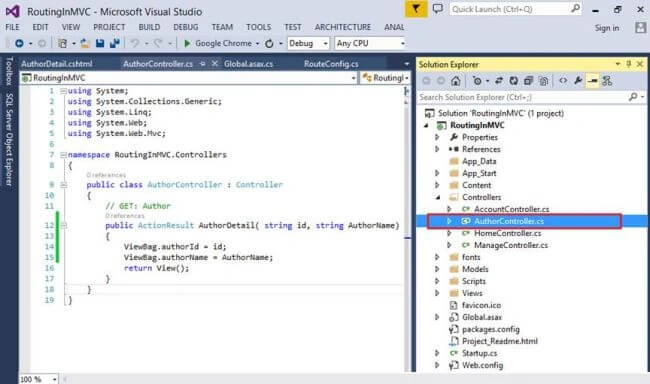This screenshot has height=384, width=650.
Task: Click the Sign in account avatar icon
Action: [x=640, y=27]
